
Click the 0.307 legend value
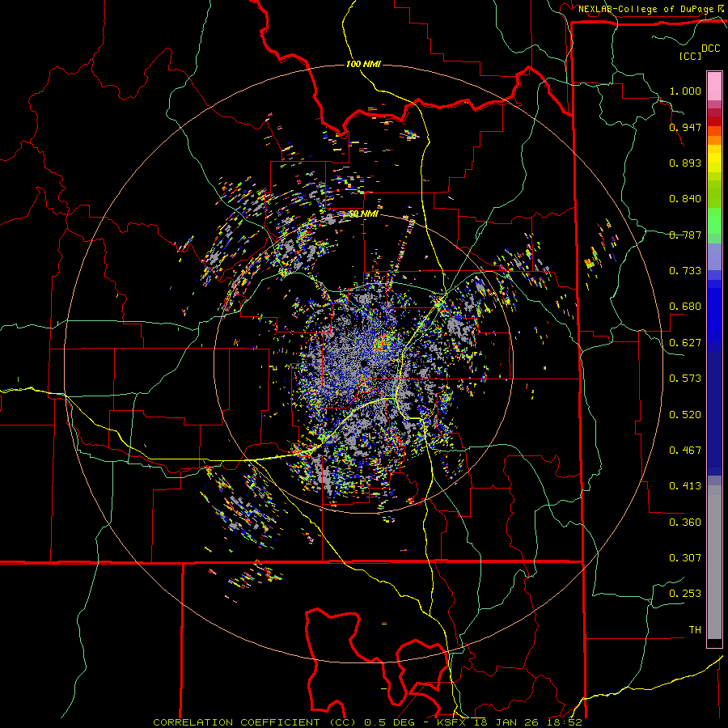685,558
